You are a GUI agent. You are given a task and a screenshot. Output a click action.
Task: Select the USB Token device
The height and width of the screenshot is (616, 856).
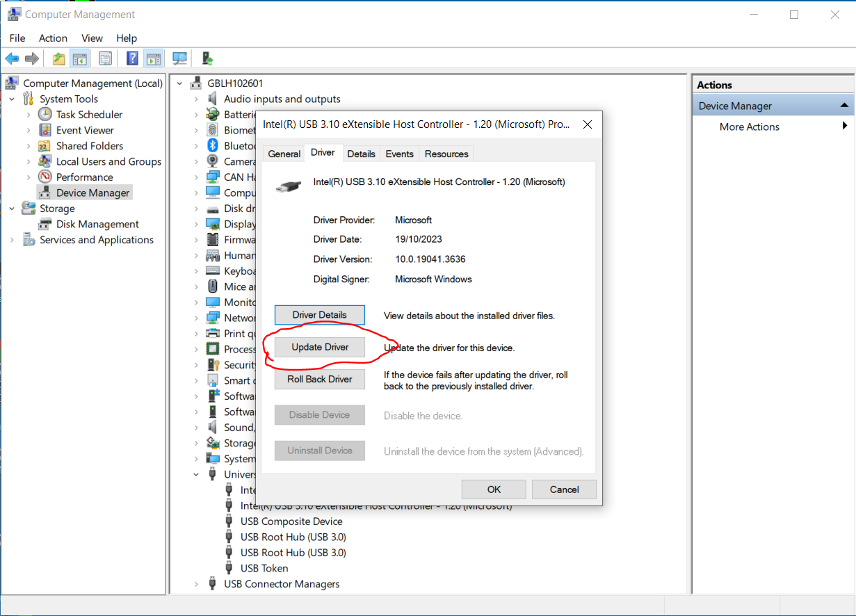click(264, 568)
